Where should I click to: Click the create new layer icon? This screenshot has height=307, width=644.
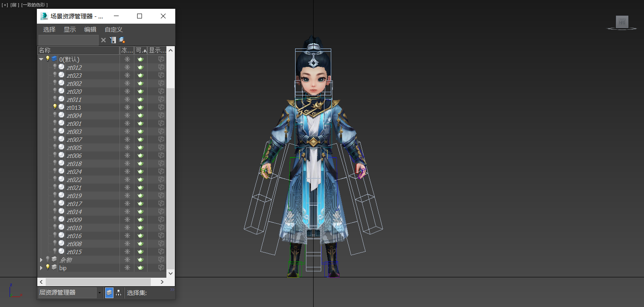(x=122, y=40)
